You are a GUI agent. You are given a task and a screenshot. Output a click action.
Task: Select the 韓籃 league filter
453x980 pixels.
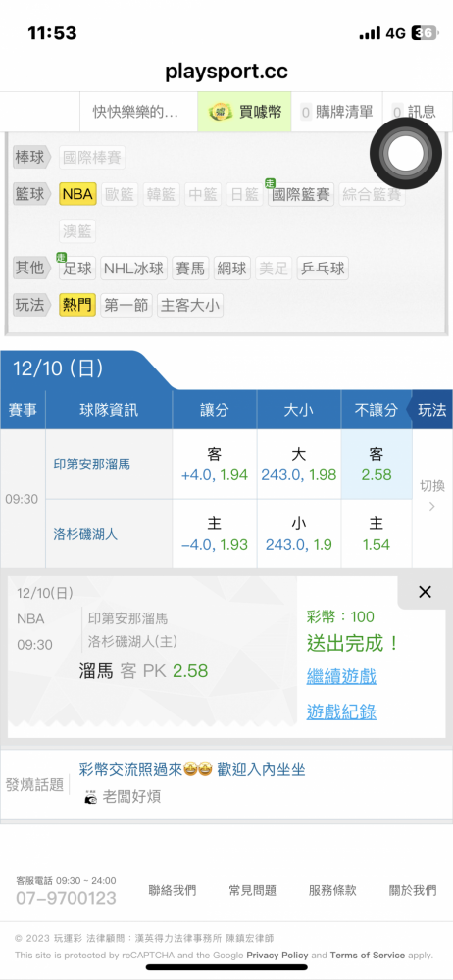pos(161,194)
